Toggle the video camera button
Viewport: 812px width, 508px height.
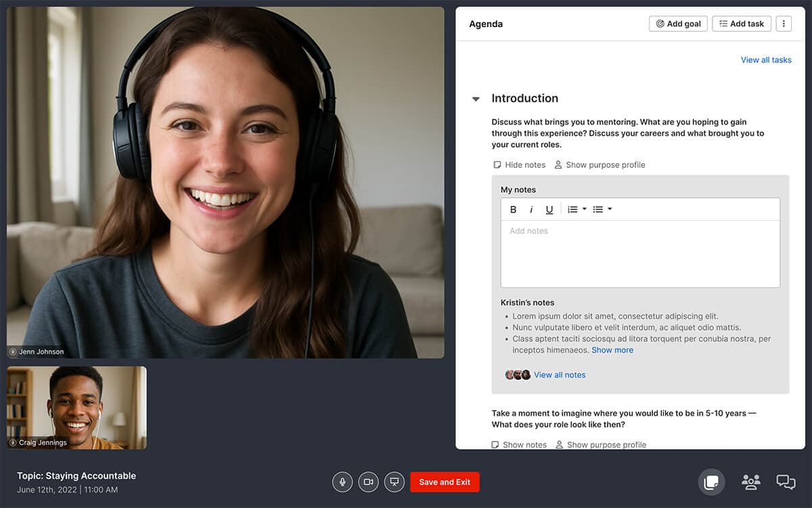coord(369,482)
